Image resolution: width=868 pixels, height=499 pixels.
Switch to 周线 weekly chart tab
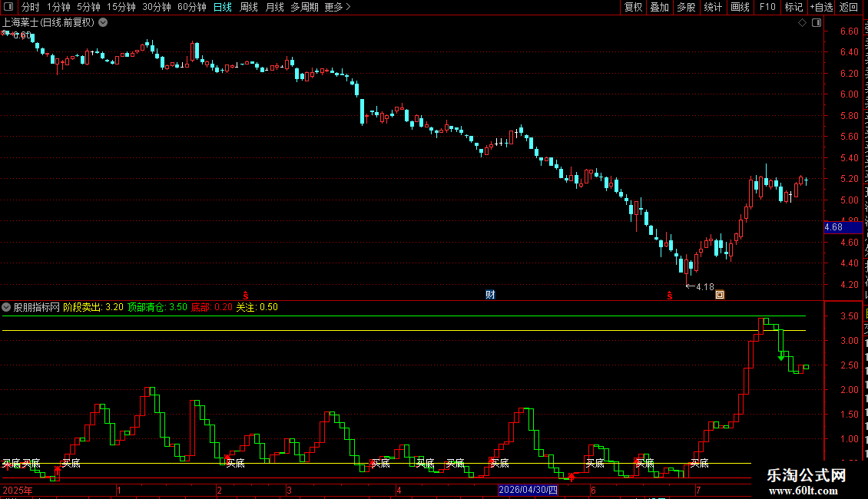point(249,7)
